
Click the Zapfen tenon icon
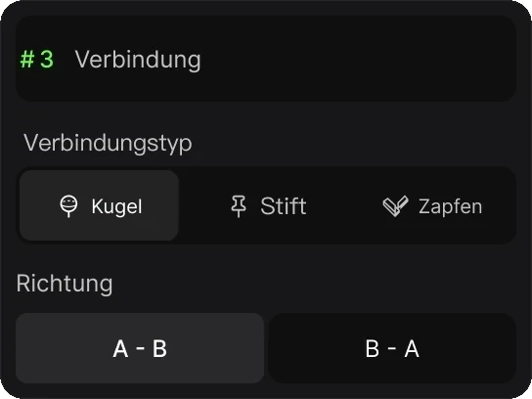(396, 206)
